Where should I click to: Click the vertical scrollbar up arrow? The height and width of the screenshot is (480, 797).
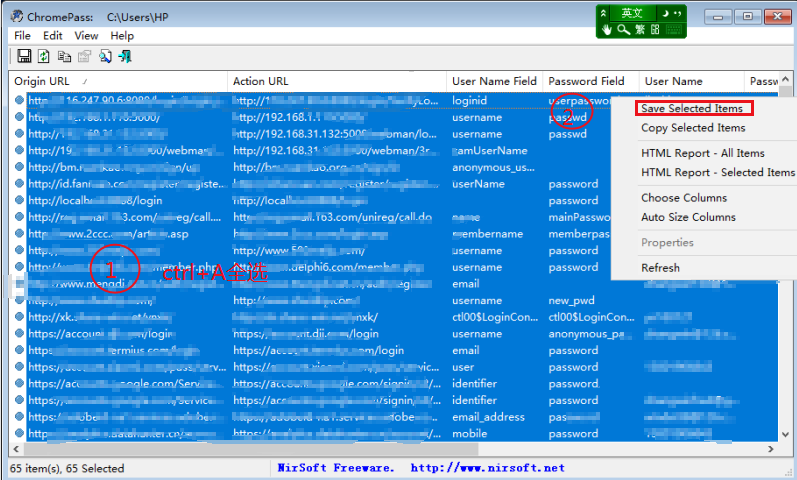click(x=785, y=79)
